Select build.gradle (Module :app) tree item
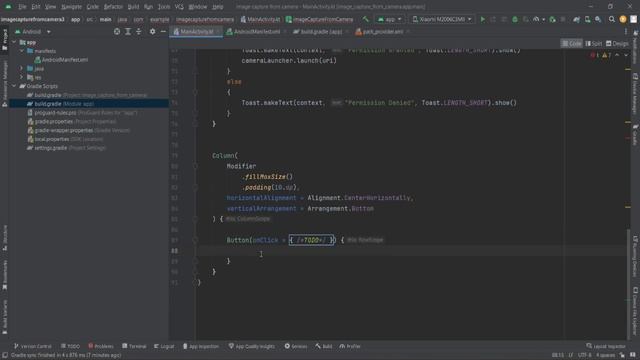640x360 pixels. (60, 104)
